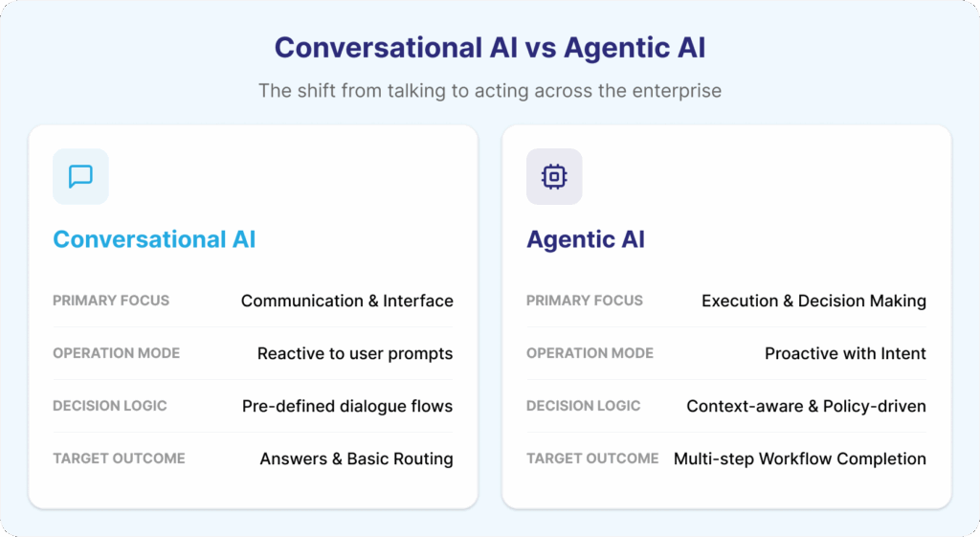Screen dimensions: 980x537
Task: Select Proactive with Intent text
Action: 845,353
